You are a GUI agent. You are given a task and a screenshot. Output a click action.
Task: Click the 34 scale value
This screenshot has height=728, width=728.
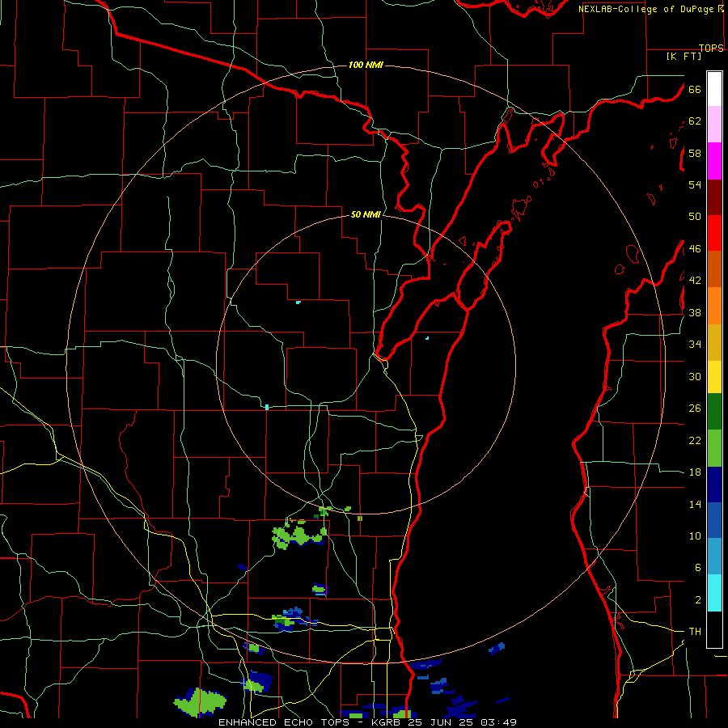[695, 345]
